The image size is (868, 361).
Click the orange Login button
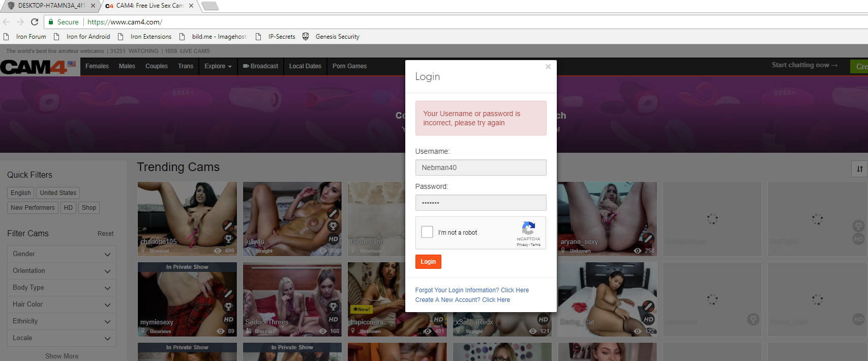coord(428,262)
